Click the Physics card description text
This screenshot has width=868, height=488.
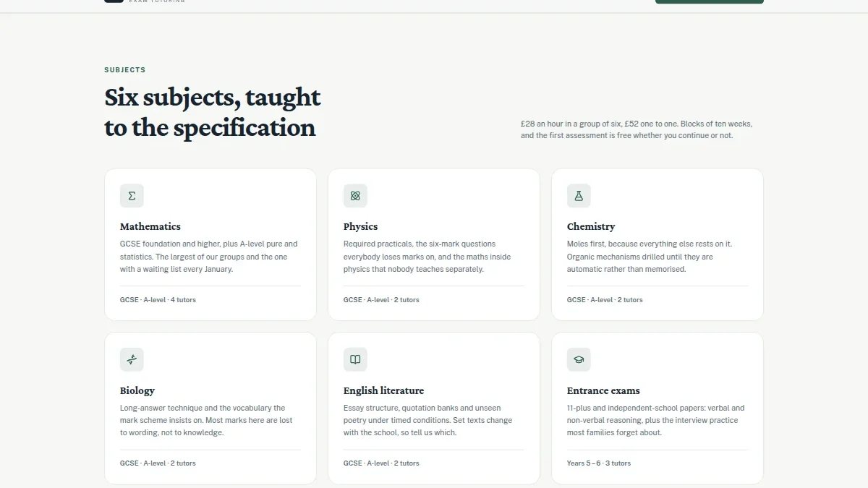pos(427,257)
